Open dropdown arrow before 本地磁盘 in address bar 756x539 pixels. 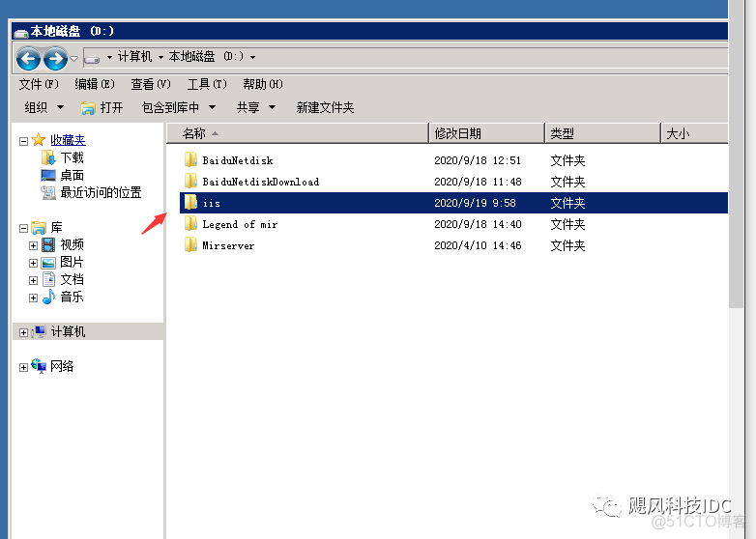click(x=160, y=57)
